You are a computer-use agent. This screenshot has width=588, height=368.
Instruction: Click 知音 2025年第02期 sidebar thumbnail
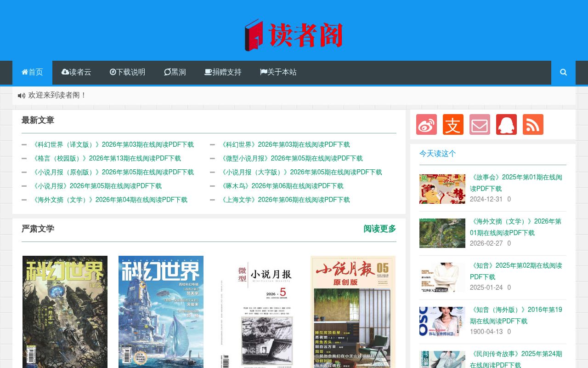tap(442, 277)
